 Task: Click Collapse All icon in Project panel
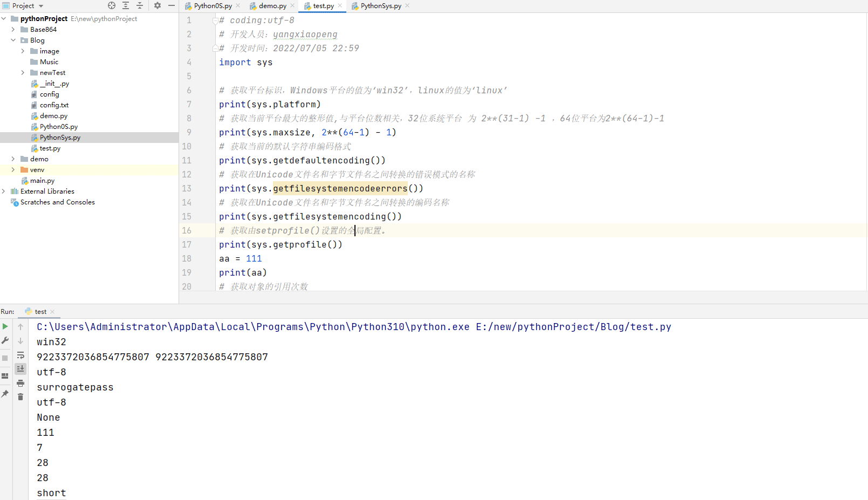(x=140, y=5)
